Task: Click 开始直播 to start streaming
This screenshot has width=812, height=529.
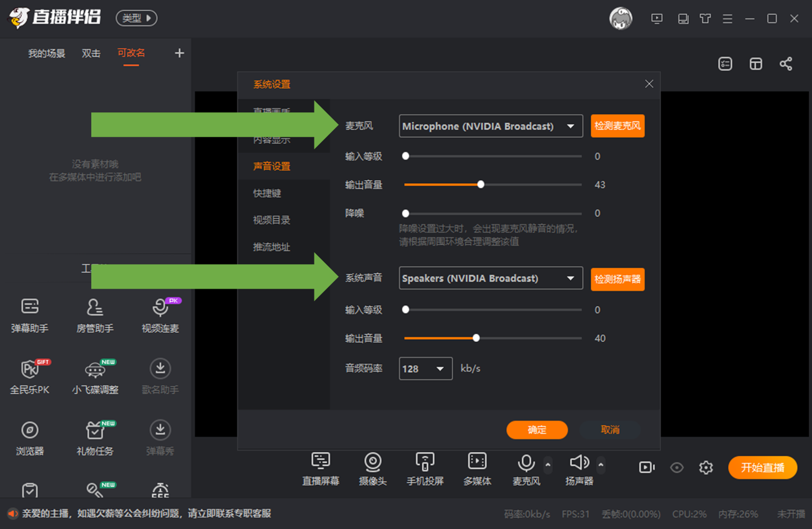Action: [x=762, y=467]
